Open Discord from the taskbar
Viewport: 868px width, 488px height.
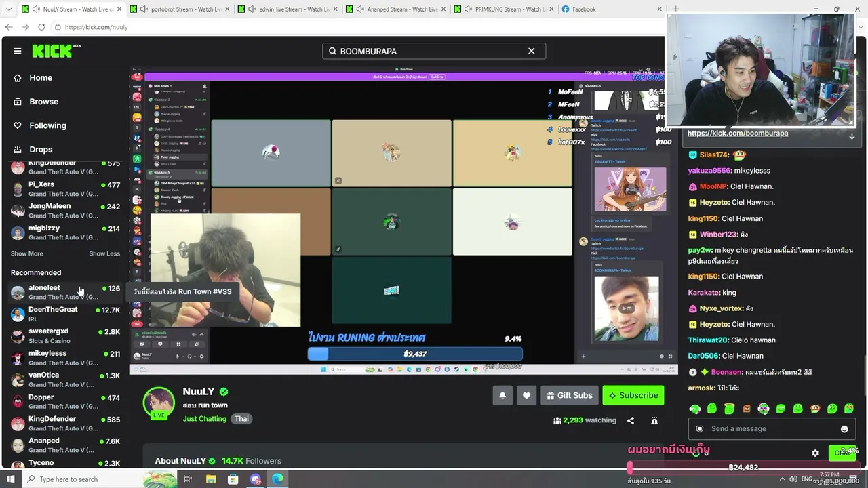click(256, 479)
